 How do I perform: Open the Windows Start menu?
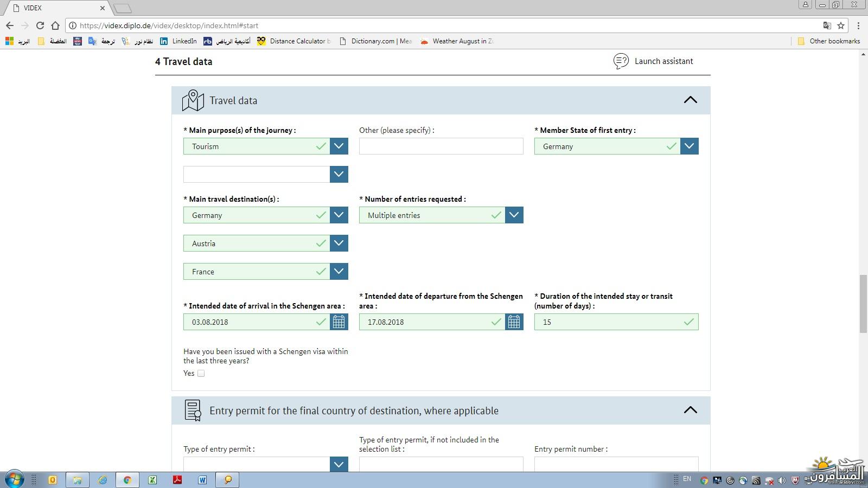[15, 479]
